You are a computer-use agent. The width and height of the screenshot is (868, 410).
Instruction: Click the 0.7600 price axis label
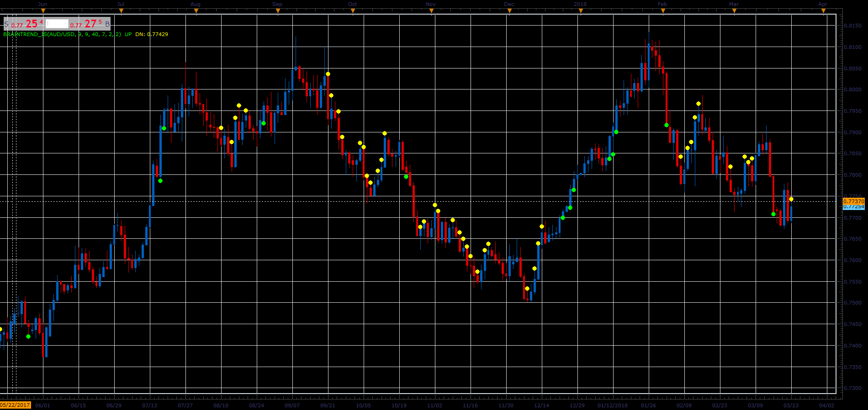point(853,260)
